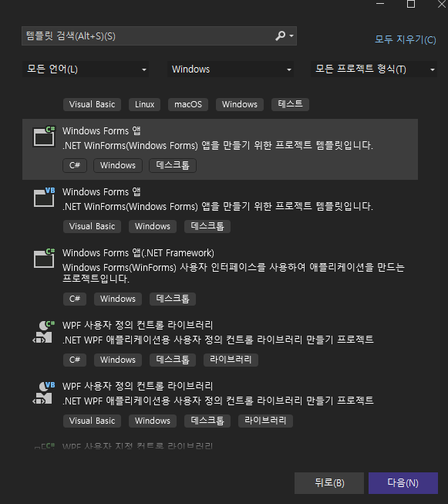The height and width of the screenshot is (504, 448).
Task: Click the Linux tag in the top tag row
Action: (144, 104)
